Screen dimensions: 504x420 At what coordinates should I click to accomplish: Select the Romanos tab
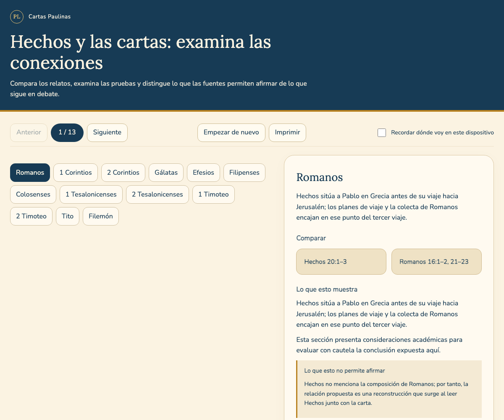pyautogui.click(x=30, y=173)
